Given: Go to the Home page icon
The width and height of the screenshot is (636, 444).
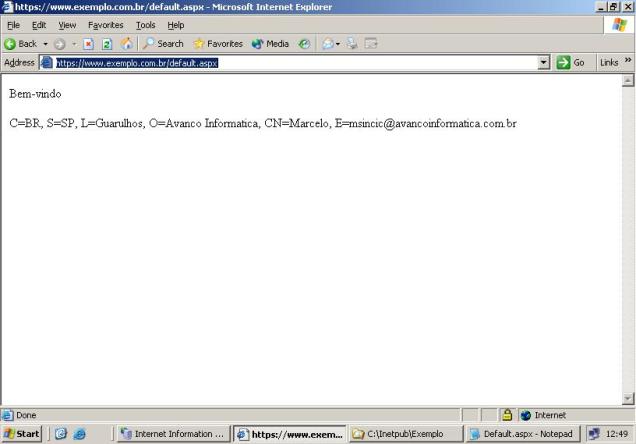Looking at the screenshot, I should (126, 44).
